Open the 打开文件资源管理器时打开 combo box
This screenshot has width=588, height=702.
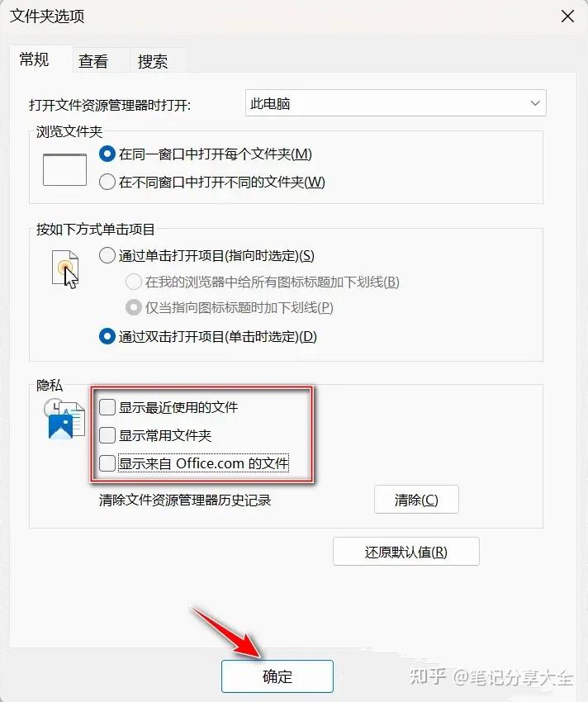396,103
